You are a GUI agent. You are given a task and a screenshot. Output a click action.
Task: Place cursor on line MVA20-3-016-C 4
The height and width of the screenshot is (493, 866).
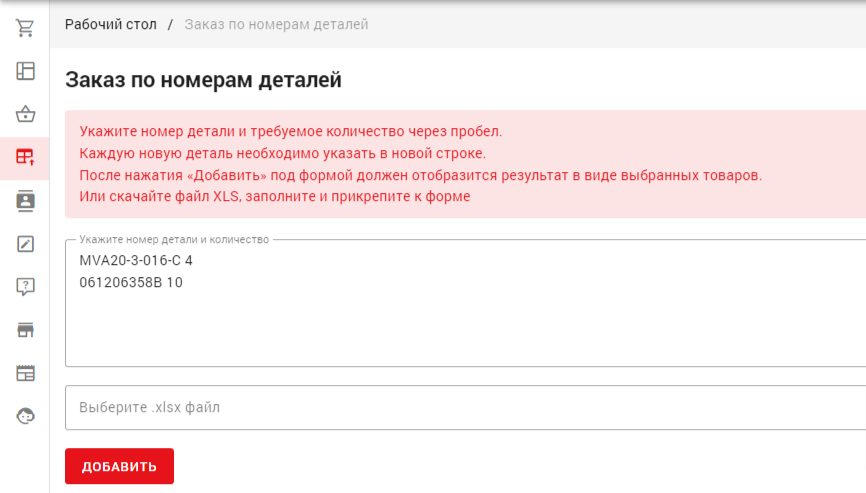click(136, 260)
